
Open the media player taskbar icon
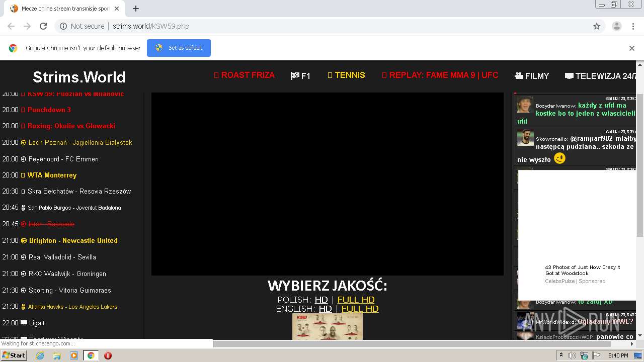pos(74,355)
